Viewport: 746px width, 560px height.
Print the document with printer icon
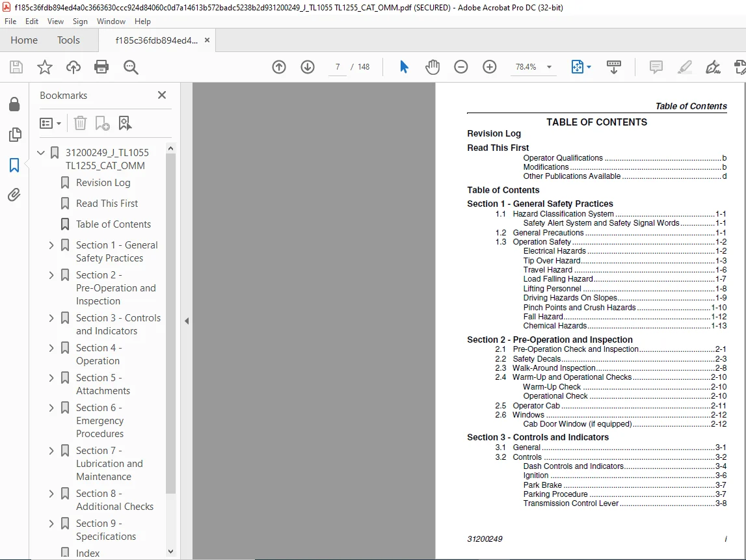pyautogui.click(x=101, y=67)
